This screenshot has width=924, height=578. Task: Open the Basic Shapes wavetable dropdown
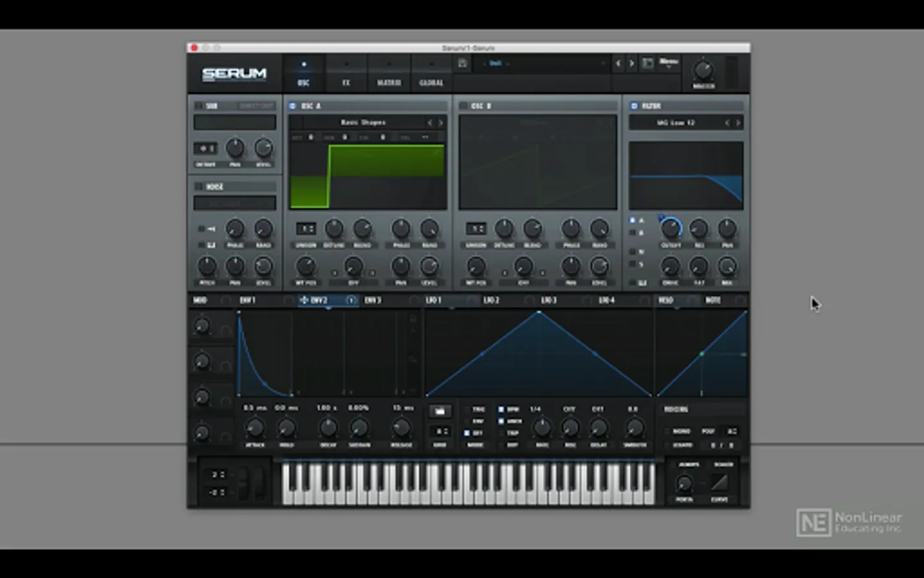pyautogui.click(x=363, y=123)
